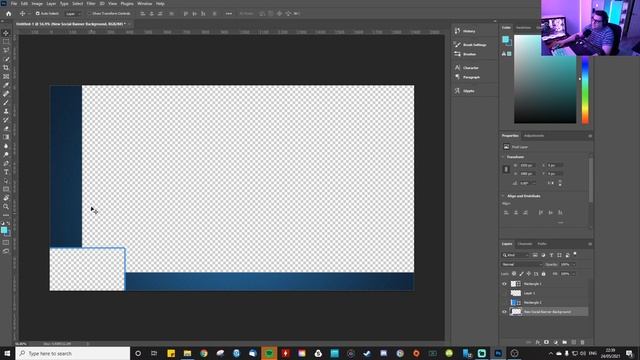Screen dimensions: 640x360
Task: Open the Window menu
Action: coord(144,4)
